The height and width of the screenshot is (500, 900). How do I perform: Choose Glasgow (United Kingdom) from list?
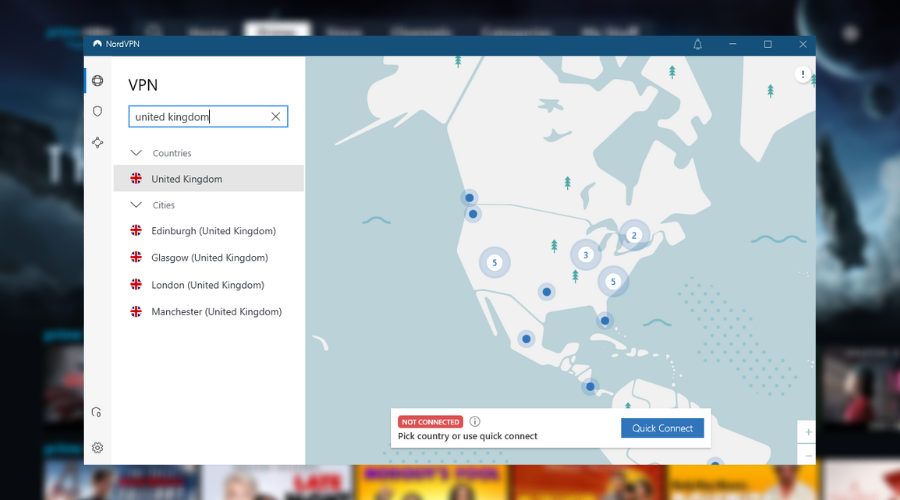pos(209,258)
